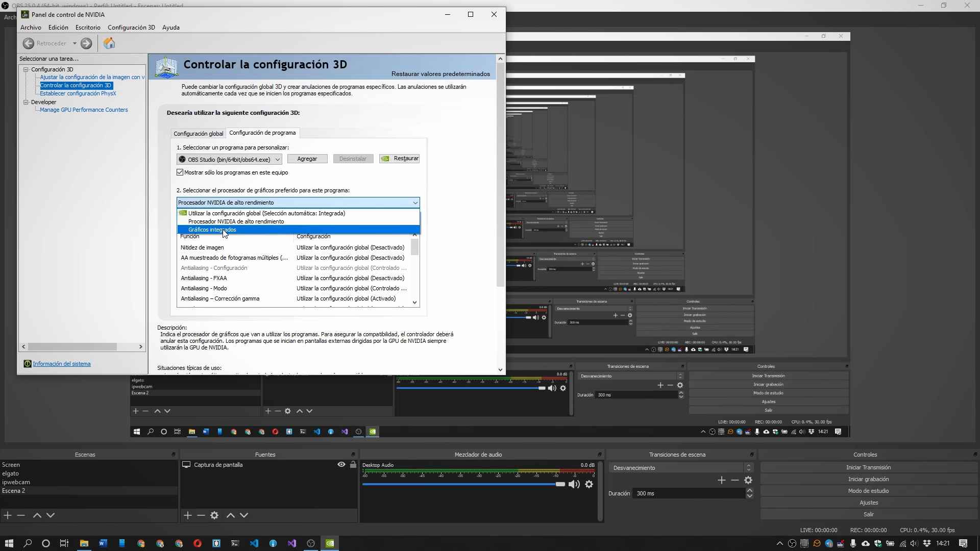The width and height of the screenshot is (980, 551).
Task: Adjust Desktop Audio volume slider
Action: 560,484
